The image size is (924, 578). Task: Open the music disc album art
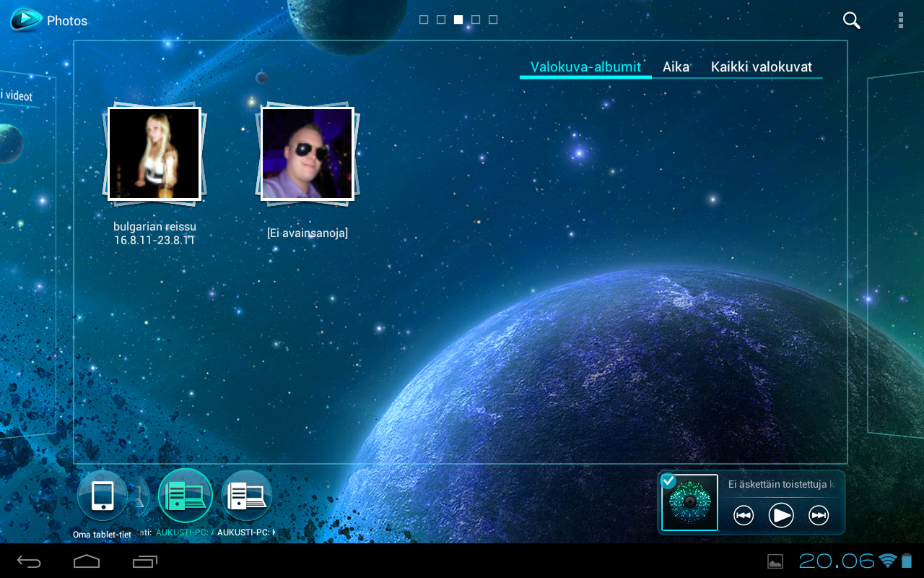[690, 503]
